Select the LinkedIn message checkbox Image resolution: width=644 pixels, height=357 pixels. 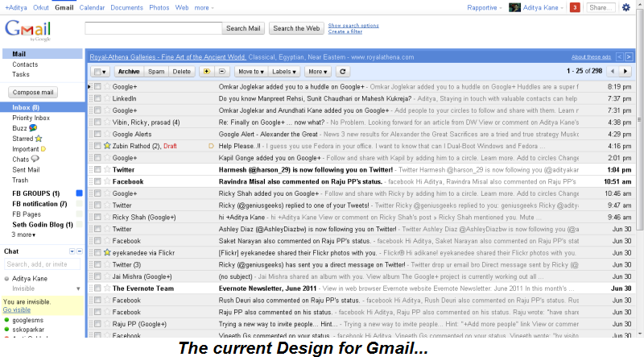(x=97, y=98)
